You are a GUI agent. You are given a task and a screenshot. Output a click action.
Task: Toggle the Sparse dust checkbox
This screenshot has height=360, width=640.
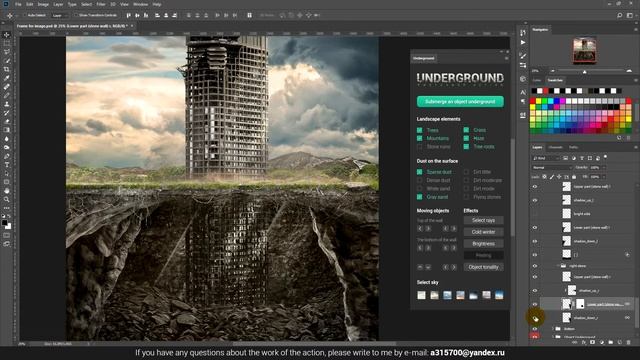[x=420, y=172]
